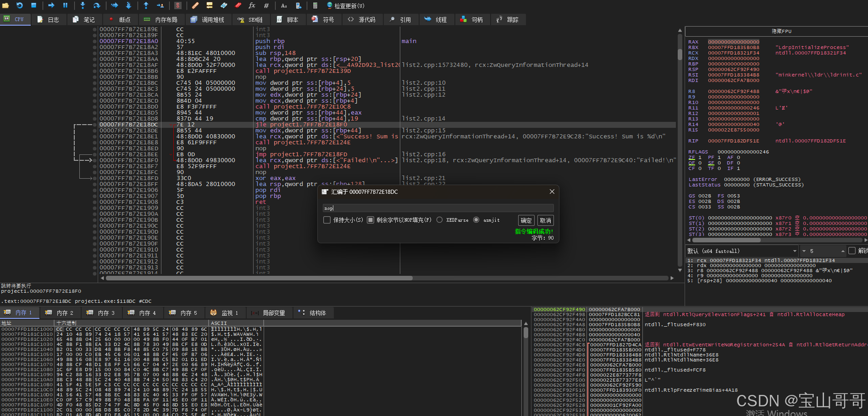
Task: Decrease the argument count stepper
Action: 804,251
